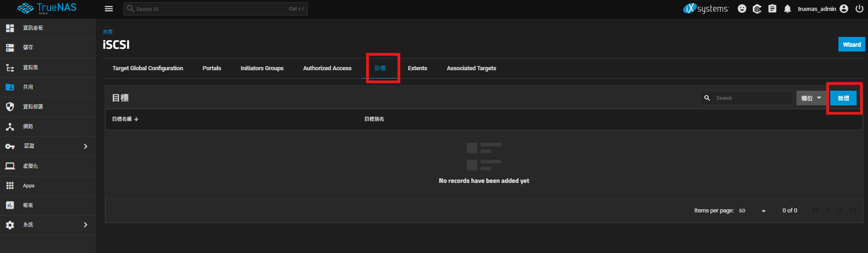Open the truenas_admin account icon
Viewport: 868px width, 253px height.
[x=844, y=9]
